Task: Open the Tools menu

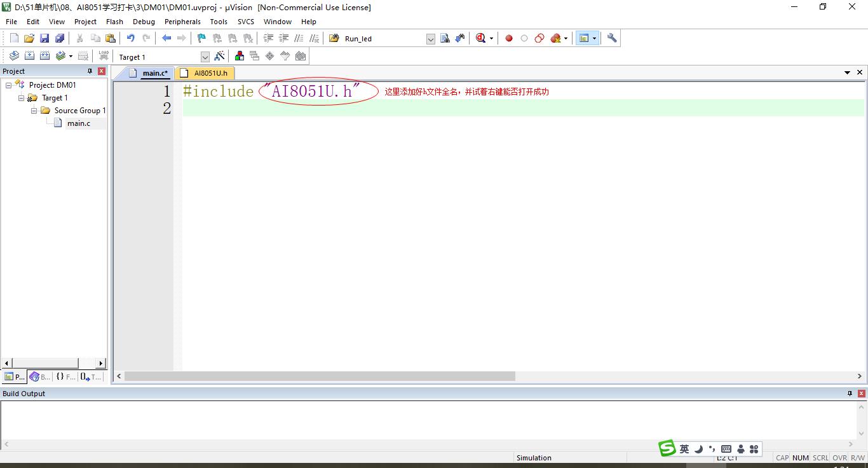Action: (x=219, y=22)
